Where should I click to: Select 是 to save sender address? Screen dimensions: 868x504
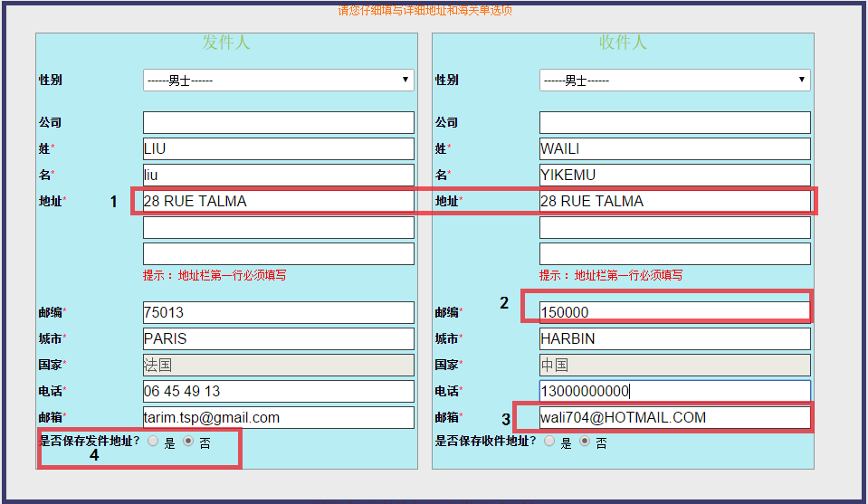(153, 442)
